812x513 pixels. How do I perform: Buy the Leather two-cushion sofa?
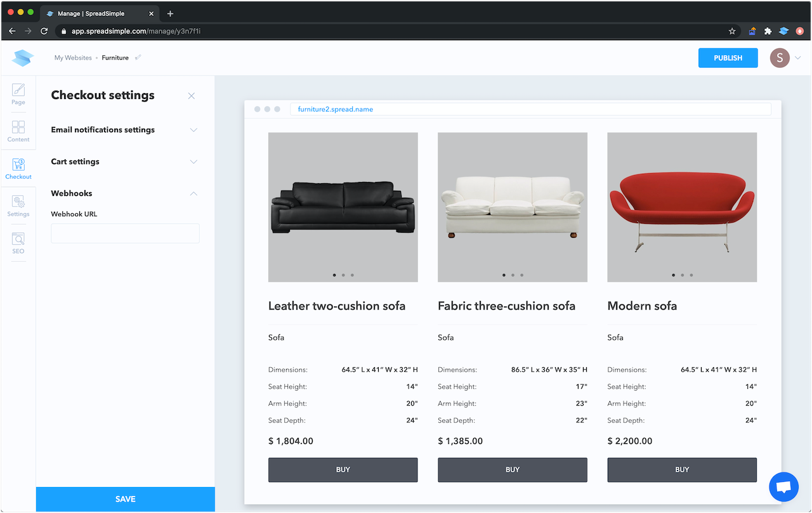tap(343, 470)
